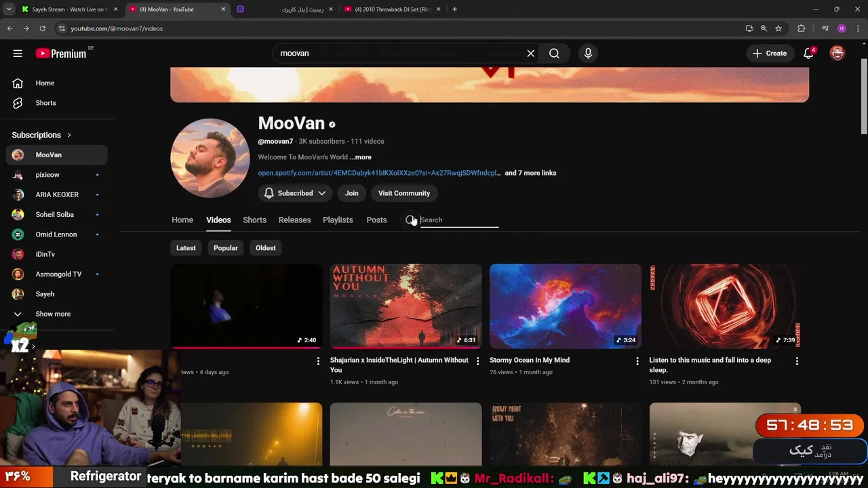Image resolution: width=868 pixels, height=488 pixels.
Task: Reload the page with the refresh icon
Action: (42, 28)
